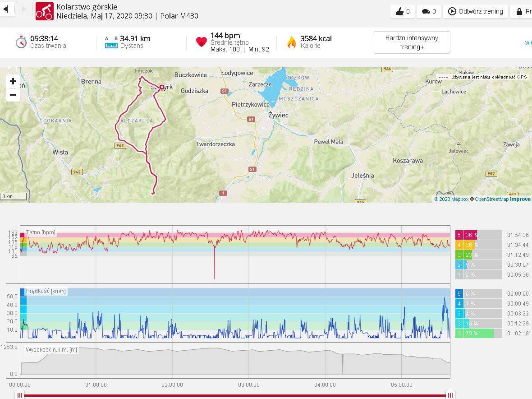This screenshot has width=532, height=399.
Task: Click the route start marker near Szczyrk
Action: pos(161,87)
